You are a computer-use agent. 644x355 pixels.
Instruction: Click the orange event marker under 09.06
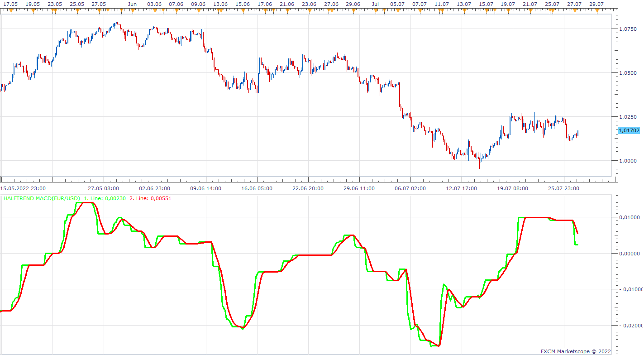point(198,11)
